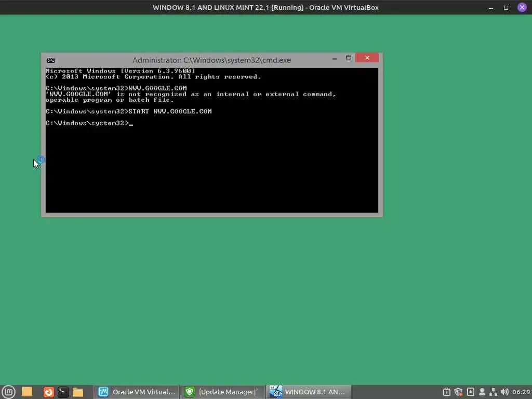
Task: Open the notifications tray icon
Action: pyautogui.click(x=471, y=392)
